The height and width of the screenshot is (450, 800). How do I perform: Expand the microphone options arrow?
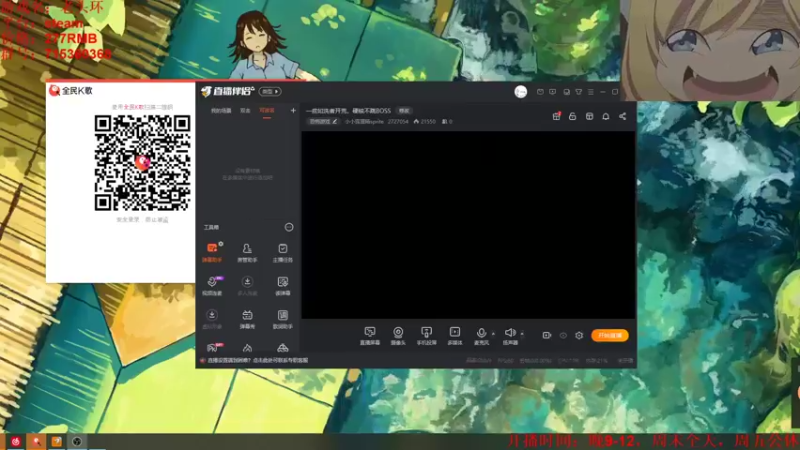click(493, 334)
